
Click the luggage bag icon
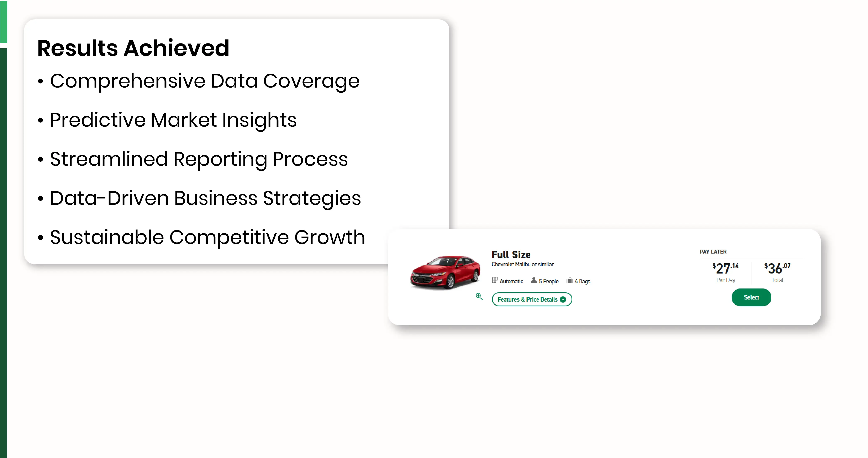click(x=569, y=280)
